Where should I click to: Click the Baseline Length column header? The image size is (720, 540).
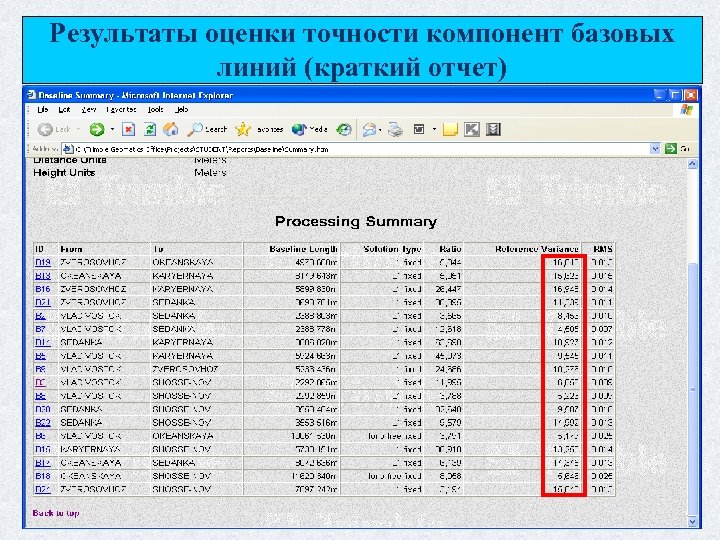[x=304, y=249]
